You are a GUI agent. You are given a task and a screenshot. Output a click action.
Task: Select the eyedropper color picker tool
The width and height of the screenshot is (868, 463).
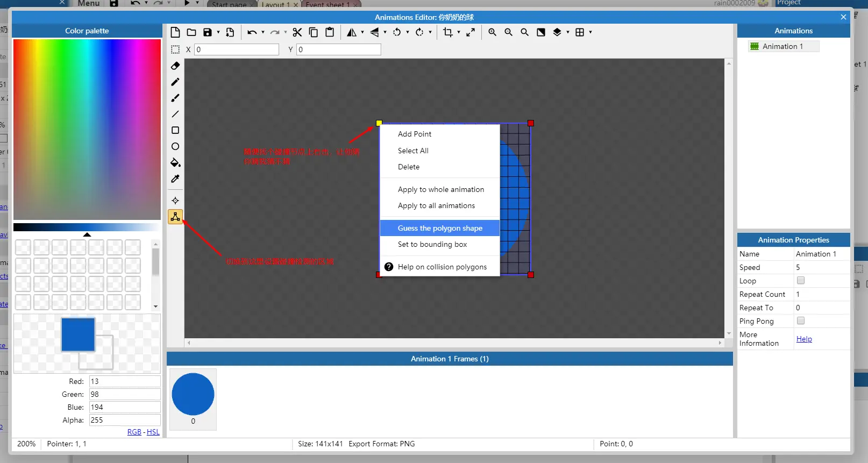coord(175,179)
